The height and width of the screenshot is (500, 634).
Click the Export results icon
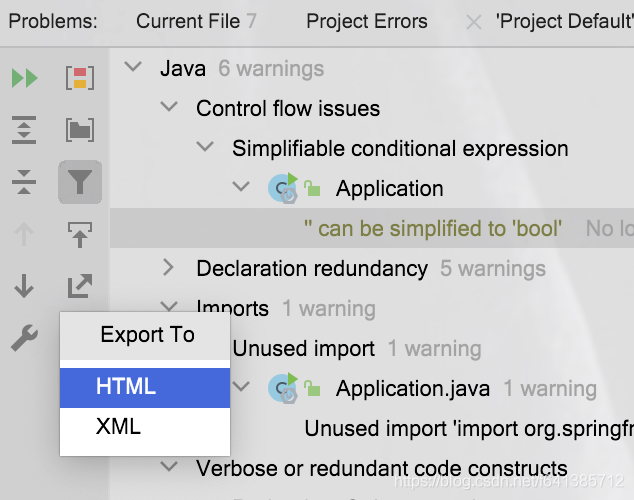80,287
